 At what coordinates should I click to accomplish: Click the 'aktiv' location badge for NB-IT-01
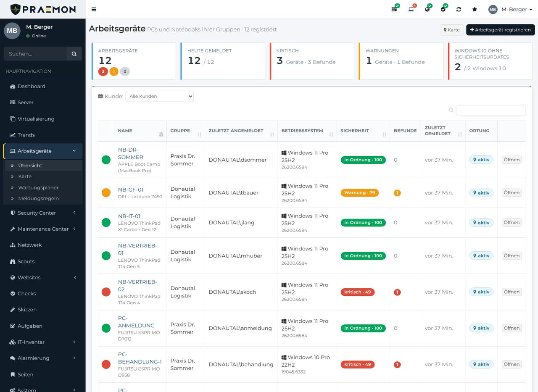point(481,223)
